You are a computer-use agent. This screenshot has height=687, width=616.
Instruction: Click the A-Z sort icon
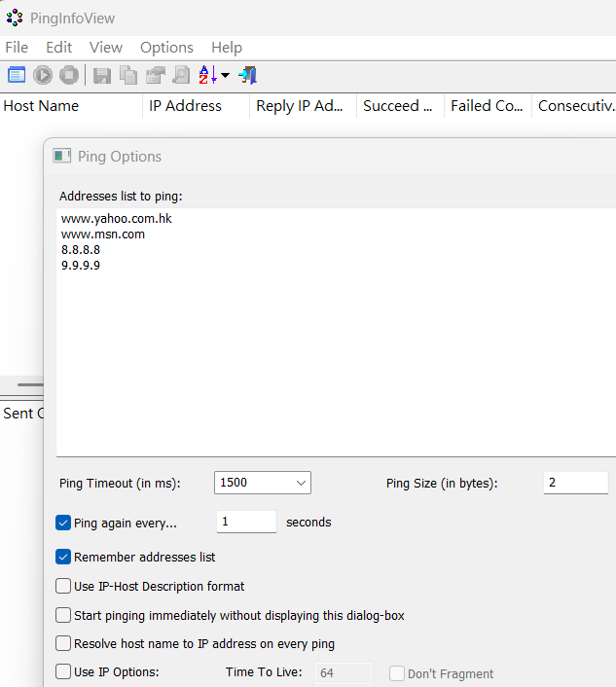pyautogui.click(x=207, y=75)
